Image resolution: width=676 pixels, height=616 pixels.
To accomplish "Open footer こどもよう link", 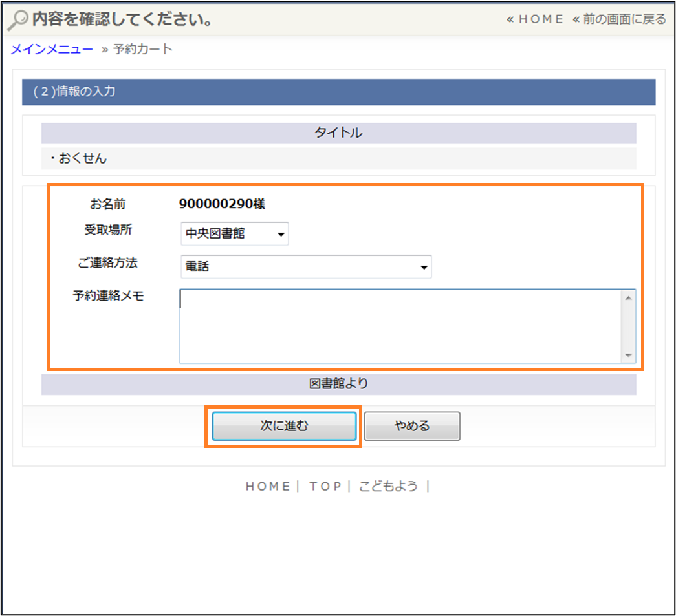I will tap(388, 486).
